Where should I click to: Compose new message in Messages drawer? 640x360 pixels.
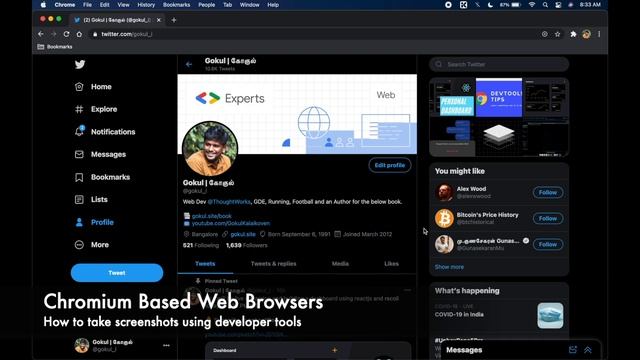[573, 350]
